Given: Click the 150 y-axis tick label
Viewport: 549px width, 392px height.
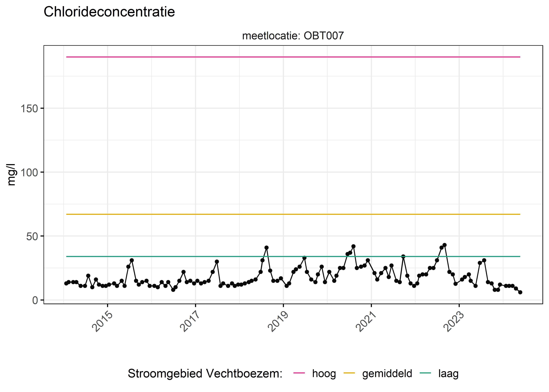Looking at the screenshot, I should tap(29, 109).
